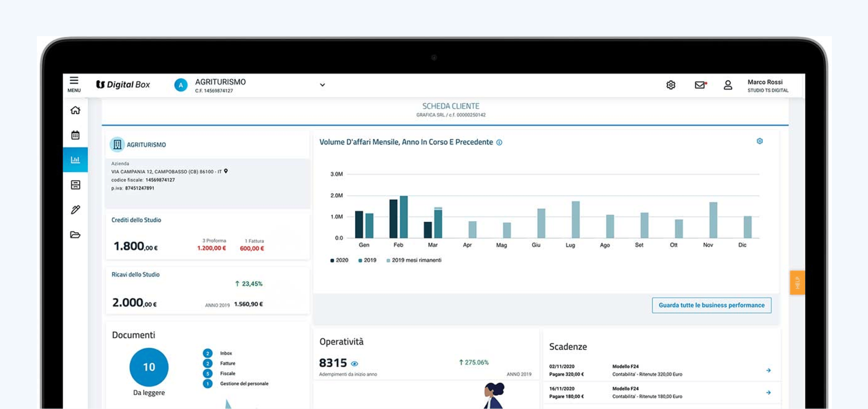Click the Lug bar in chart
This screenshot has height=409, width=868.
(576, 220)
